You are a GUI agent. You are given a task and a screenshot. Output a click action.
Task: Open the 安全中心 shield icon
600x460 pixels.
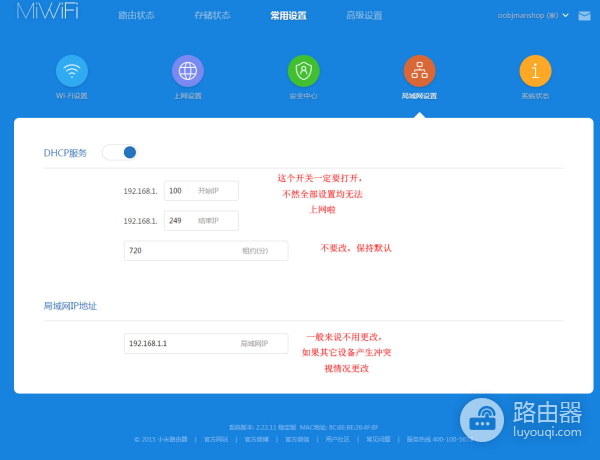click(x=304, y=71)
